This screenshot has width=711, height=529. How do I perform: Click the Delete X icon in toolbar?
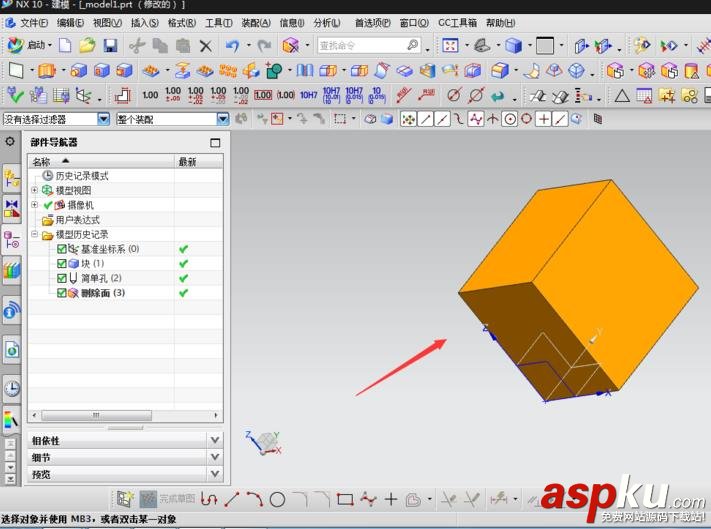[x=205, y=45]
